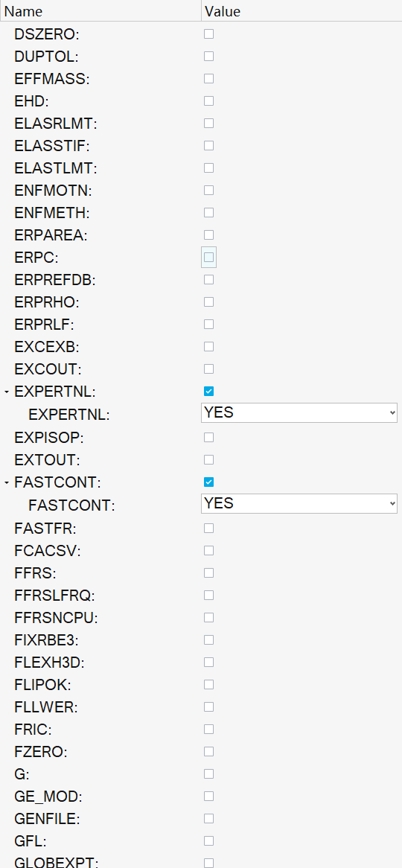Collapse the FASTCONT tree row

(x=7, y=482)
